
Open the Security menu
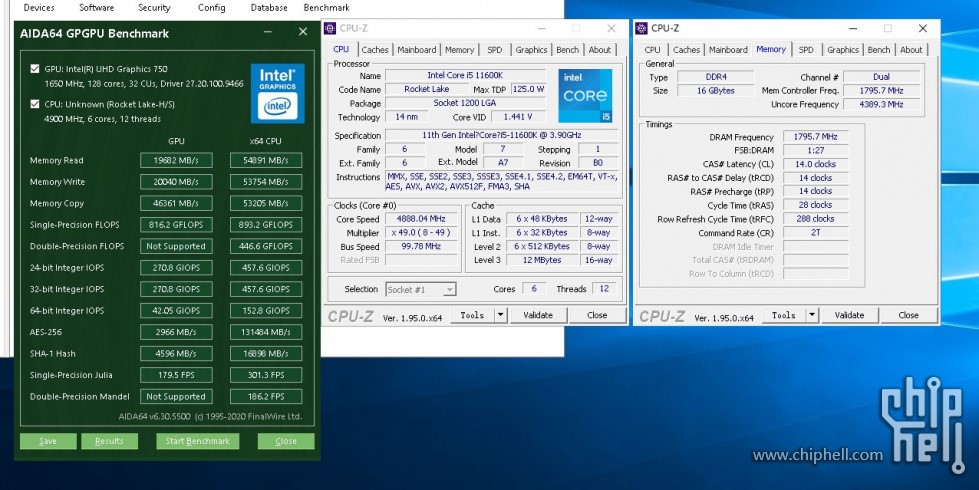pos(154,7)
